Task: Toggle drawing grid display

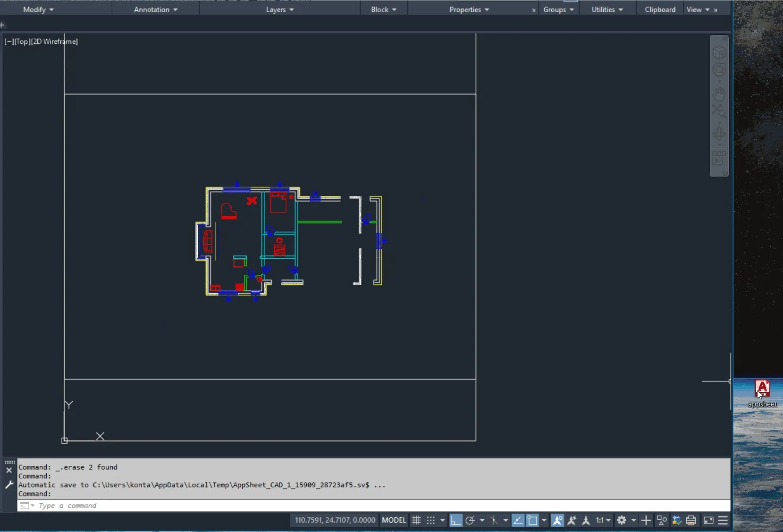Action: 416,520
